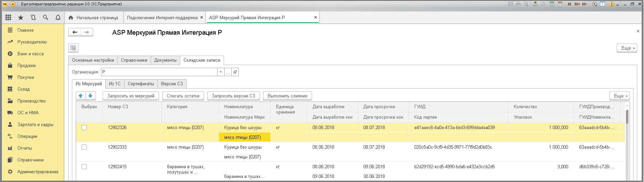Viewport: 644px width, 182px height.
Task: Click the Print preview icon in title bar
Action: click(x=526, y=4)
